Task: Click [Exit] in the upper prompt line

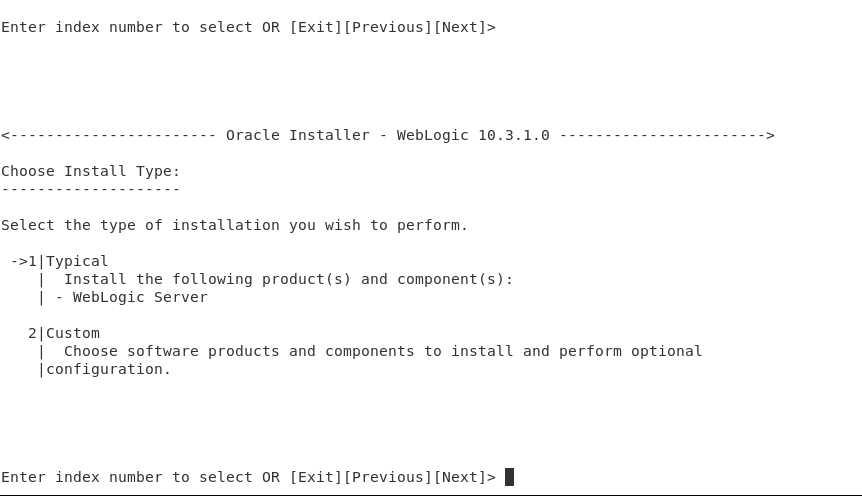Action: tap(316, 27)
